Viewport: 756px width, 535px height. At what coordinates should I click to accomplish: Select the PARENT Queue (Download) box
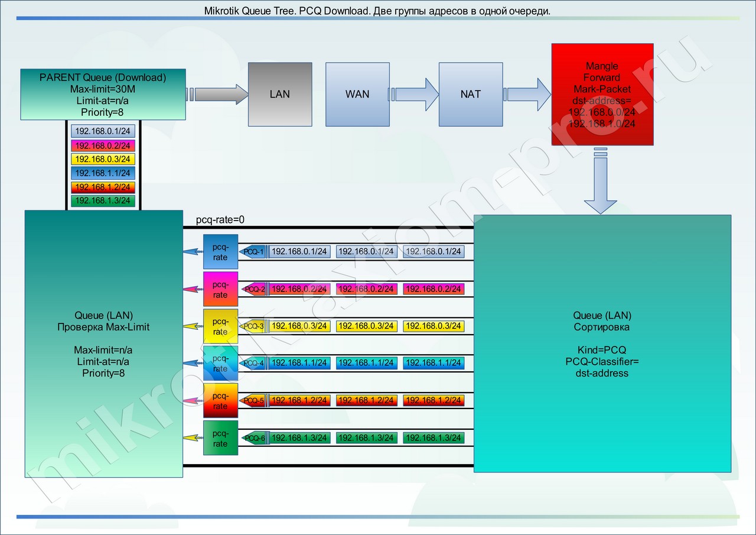pos(103,94)
